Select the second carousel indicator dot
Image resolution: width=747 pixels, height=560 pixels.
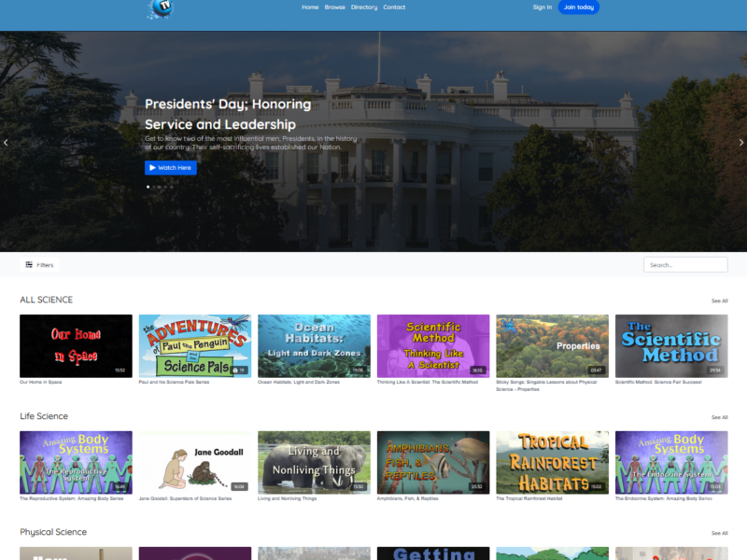pyautogui.click(x=154, y=187)
